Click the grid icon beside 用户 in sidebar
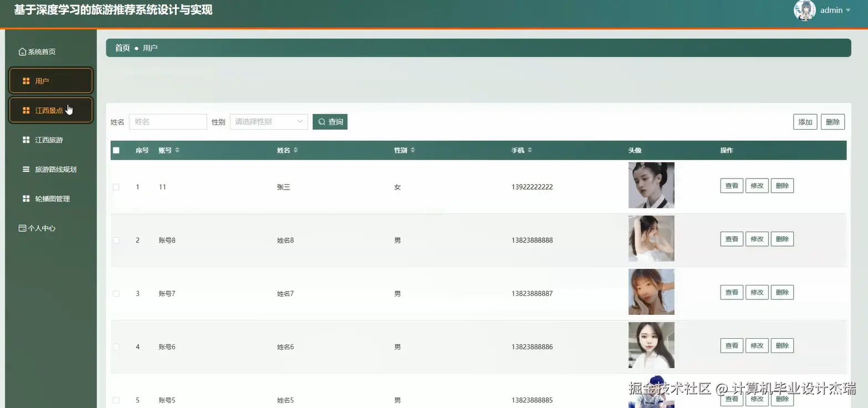This screenshot has width=868, height=408. (x=26, y=81)
